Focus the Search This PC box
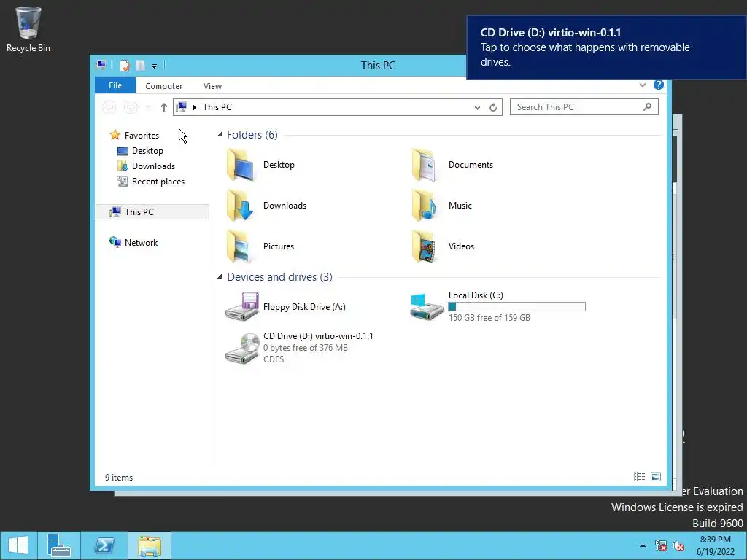This screenshot has width=747, height=560. click(584, 107)
